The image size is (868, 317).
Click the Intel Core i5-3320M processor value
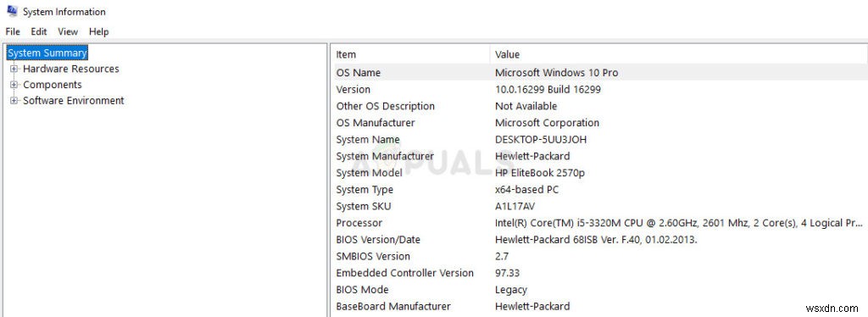pos(679,223)
